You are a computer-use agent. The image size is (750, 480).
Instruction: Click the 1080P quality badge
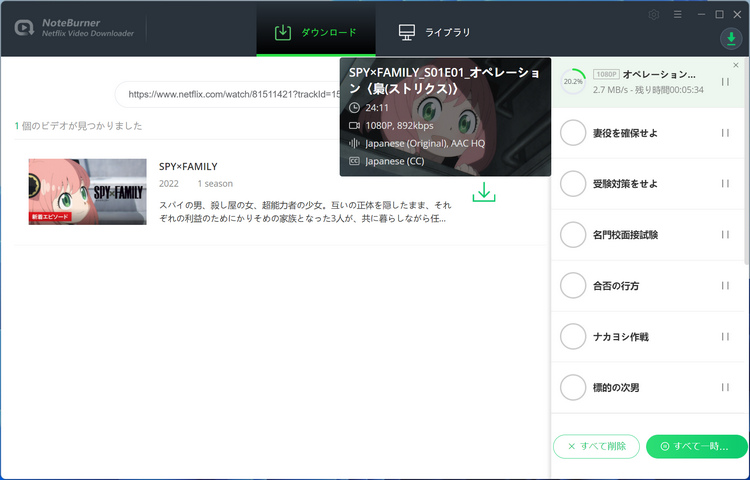coord(606,75)
